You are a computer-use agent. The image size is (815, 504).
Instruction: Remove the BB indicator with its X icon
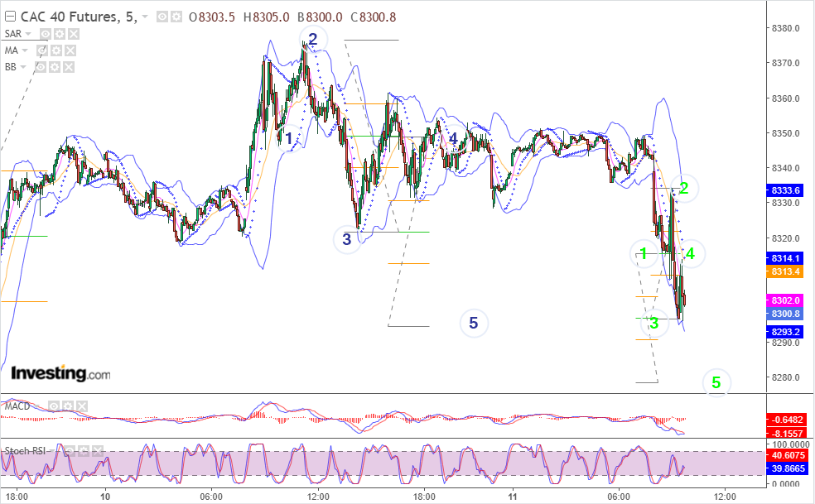69,67
